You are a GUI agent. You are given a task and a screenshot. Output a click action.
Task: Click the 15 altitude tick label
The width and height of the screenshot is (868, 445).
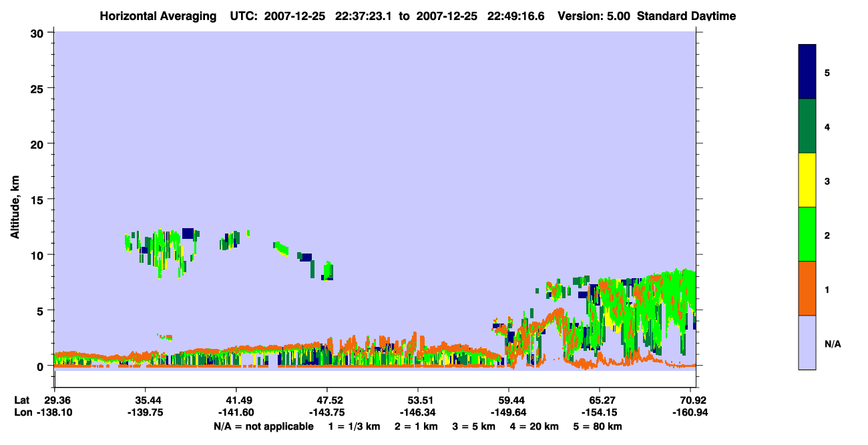tap(39, 199)
